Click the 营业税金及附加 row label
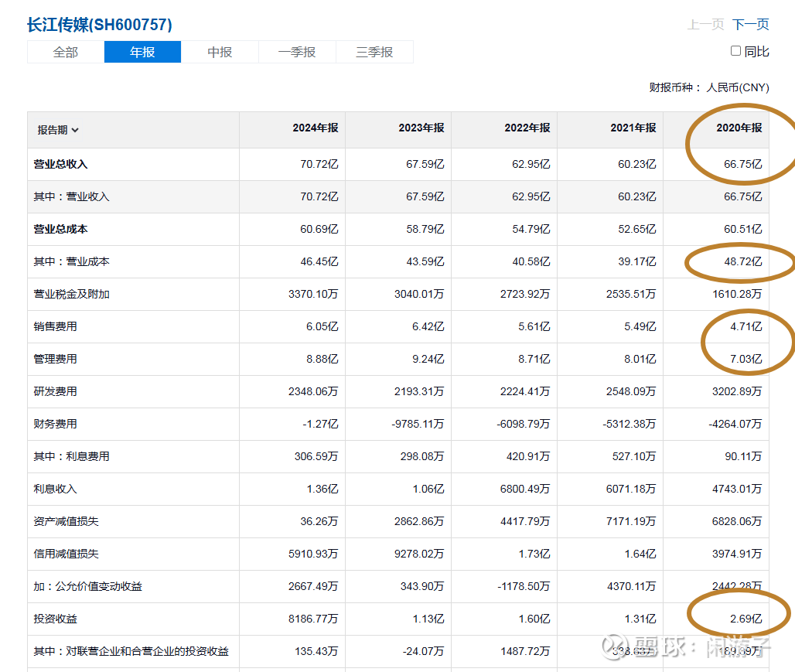The width and height of the screenshot is (795, 672). point(71,294)
